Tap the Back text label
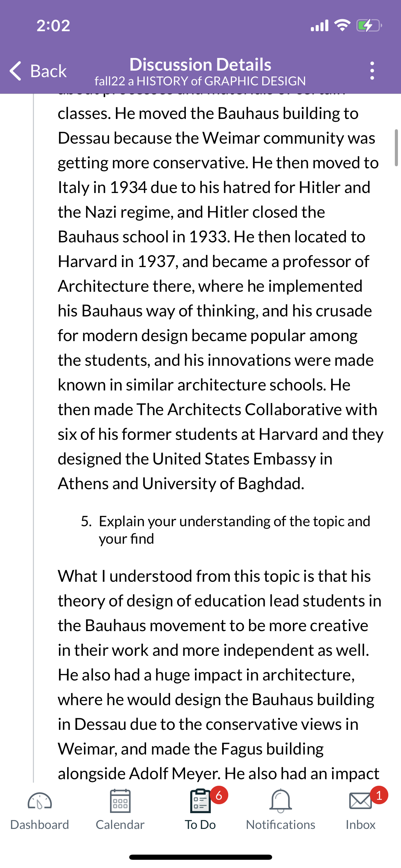The height and width of the screenshot is (868, 401). tap(48, 71)
